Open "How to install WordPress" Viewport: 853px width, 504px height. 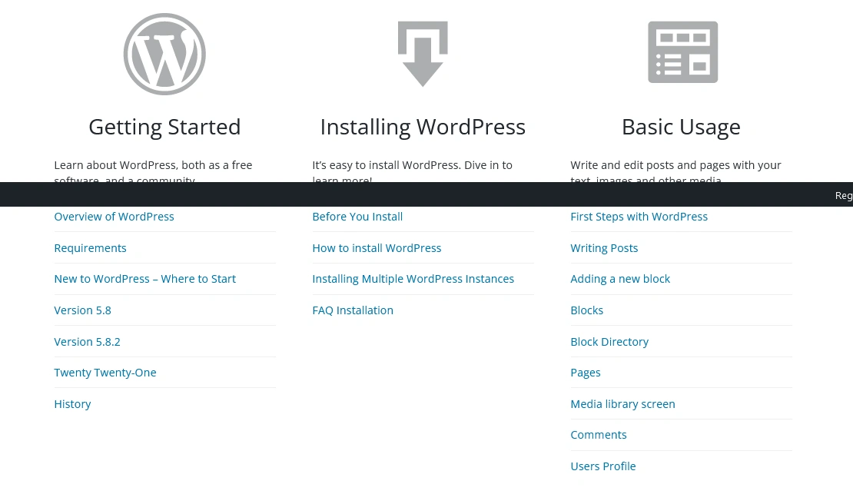click(377, 247)
